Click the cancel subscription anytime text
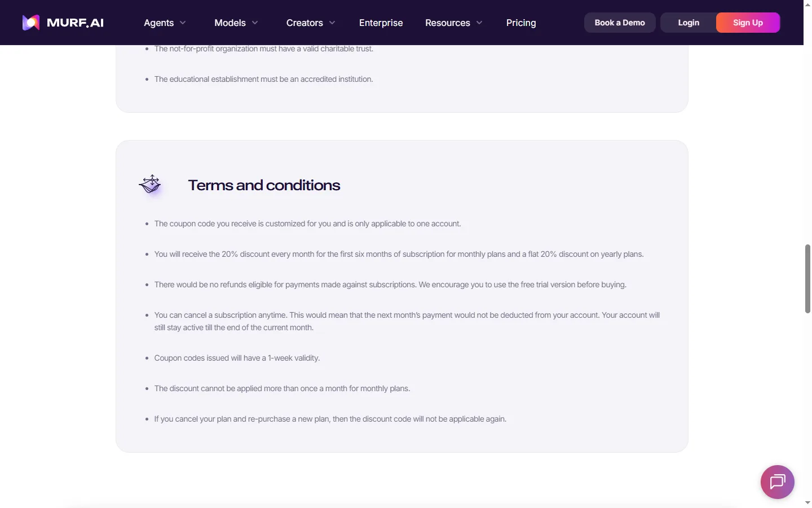 coord(407,321)
